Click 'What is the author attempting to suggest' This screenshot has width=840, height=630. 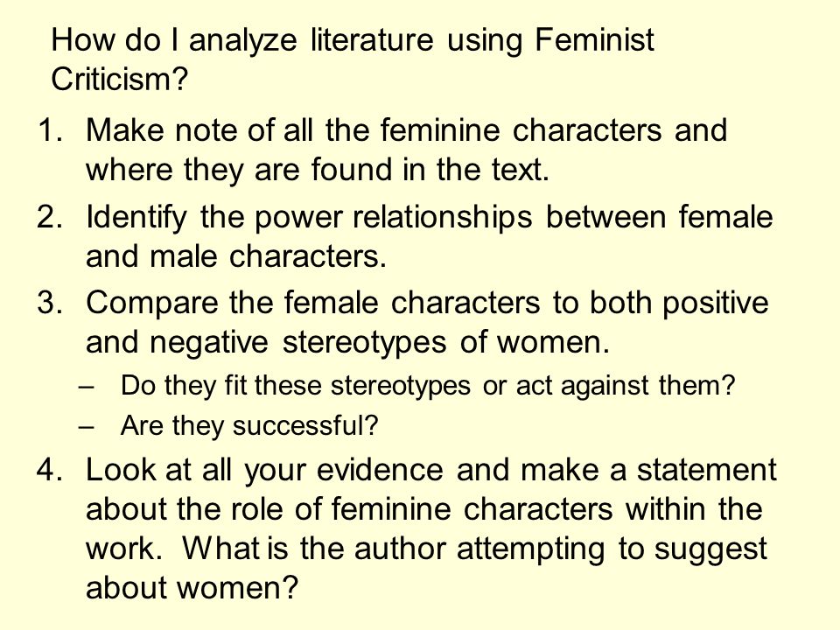(x=474, y=549)
